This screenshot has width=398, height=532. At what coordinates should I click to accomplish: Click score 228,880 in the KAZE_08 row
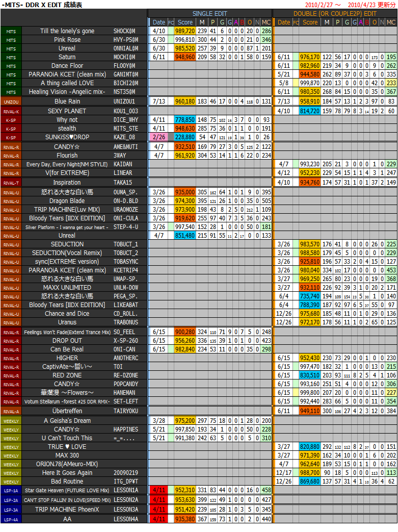pyautogui.click(x=185, y=137)
